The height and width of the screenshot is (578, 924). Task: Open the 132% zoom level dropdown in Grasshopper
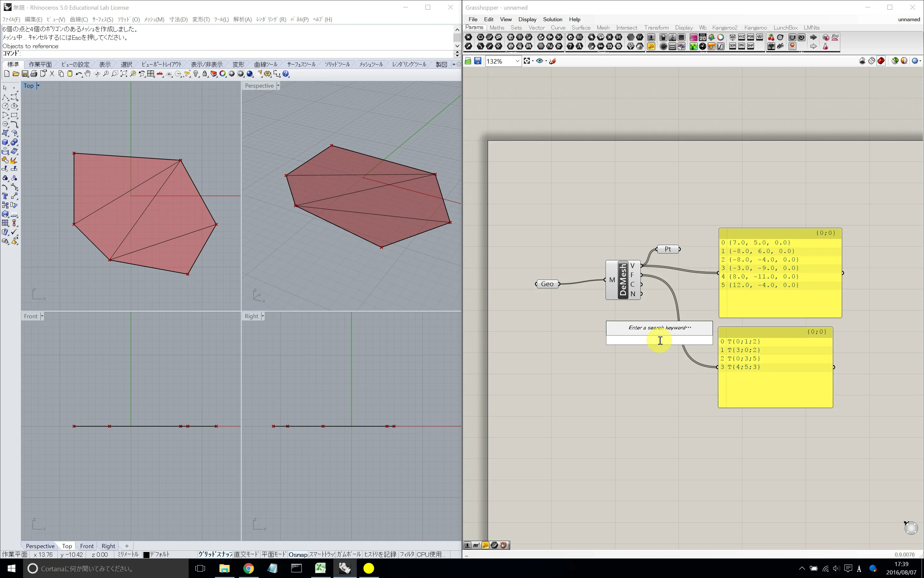pyautogui.click(x=518, y=61)
